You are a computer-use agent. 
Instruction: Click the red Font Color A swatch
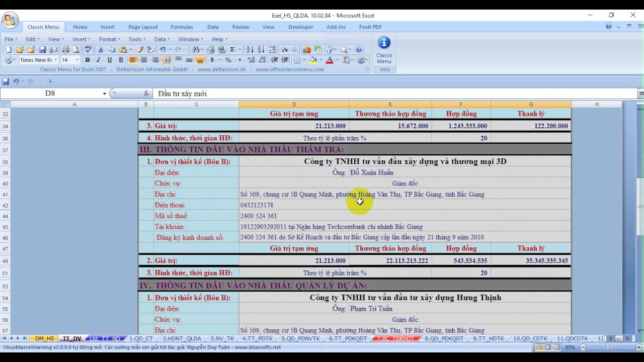pyautogui.click(x=330, y=60)
